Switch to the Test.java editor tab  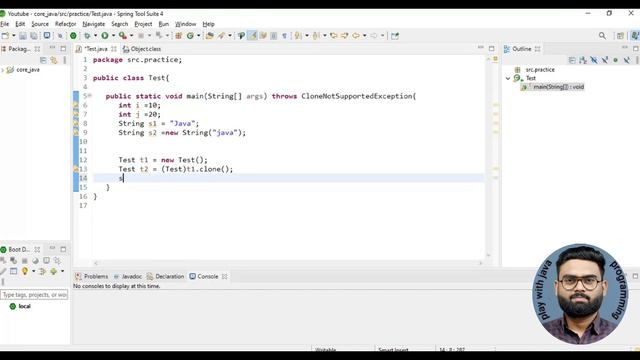click(x=96, y=49)
